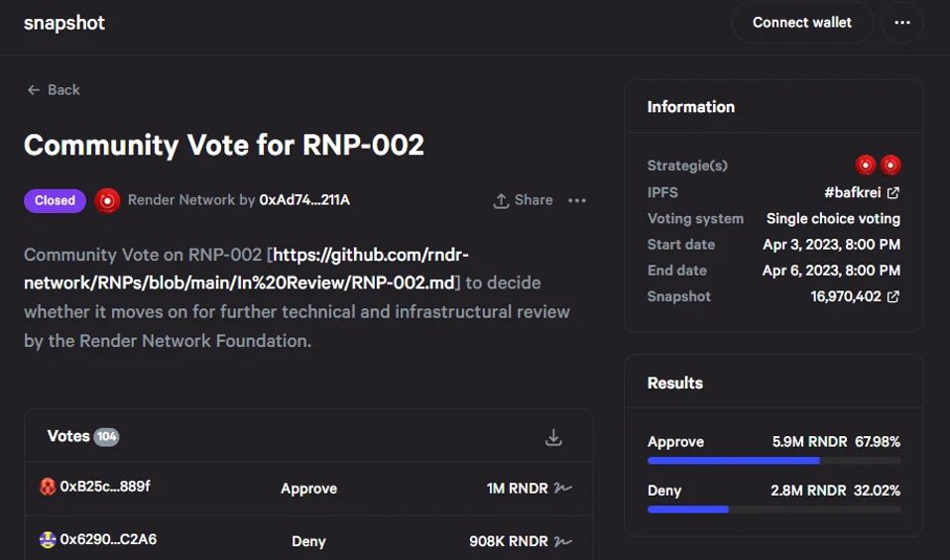Open the three-dot menu in top bar
The width and height of the screenshot is (950, 560).
(901, 23)
